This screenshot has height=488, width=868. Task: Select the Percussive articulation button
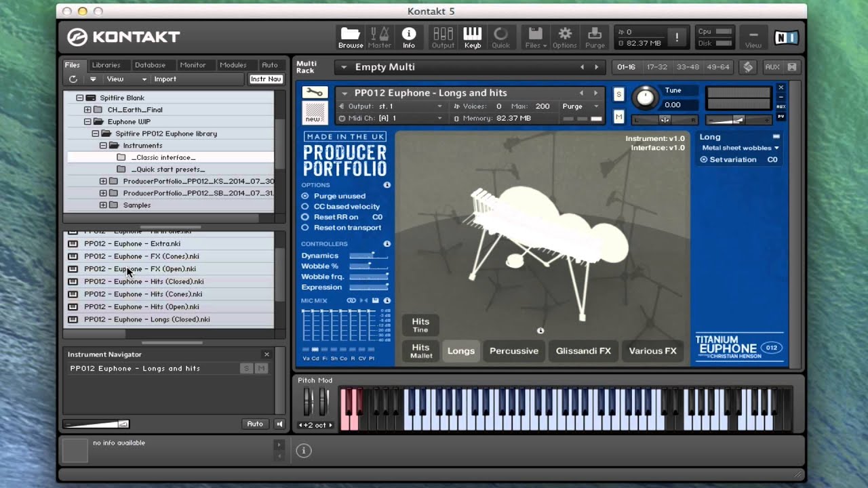[514, 351]
